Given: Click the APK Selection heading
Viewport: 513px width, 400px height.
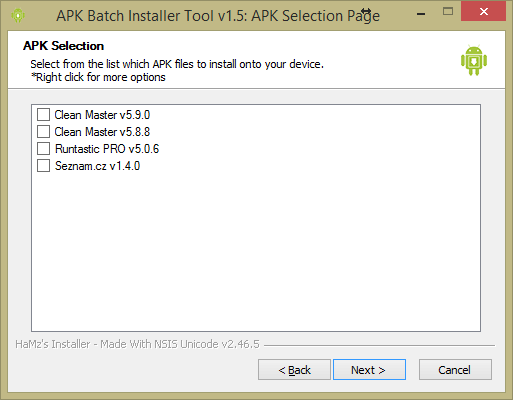Looking at the screenshot, I should coord(63,46).
